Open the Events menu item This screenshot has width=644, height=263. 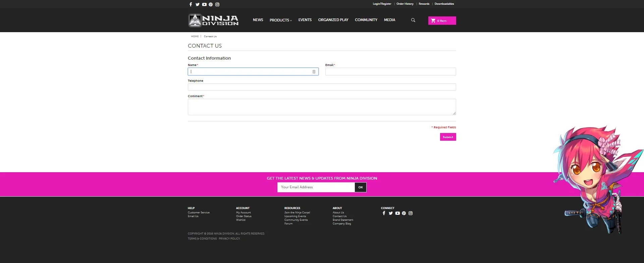(305, 20)
